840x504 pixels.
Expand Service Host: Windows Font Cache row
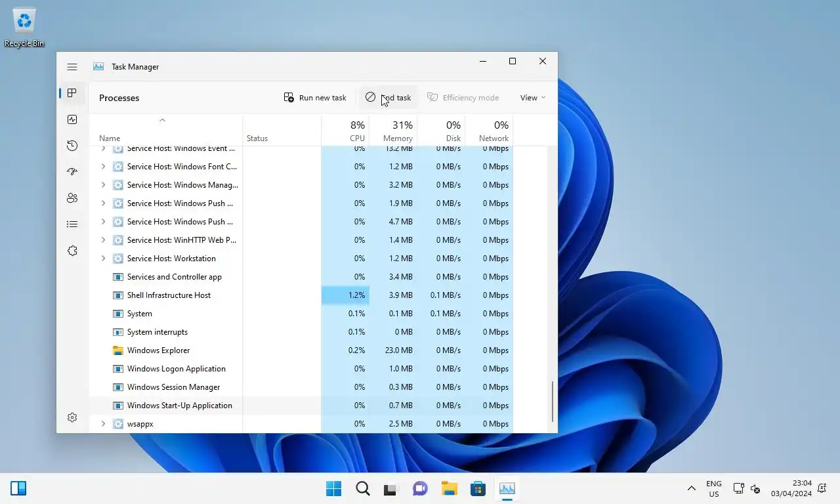[x=103, y=167]
